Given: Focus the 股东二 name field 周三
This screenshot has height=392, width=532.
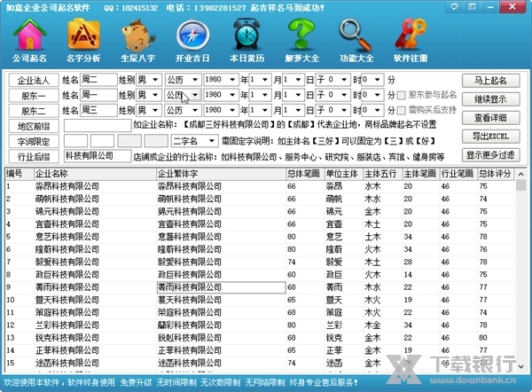Looking at the screenshot, I should (x=98, y=110).
